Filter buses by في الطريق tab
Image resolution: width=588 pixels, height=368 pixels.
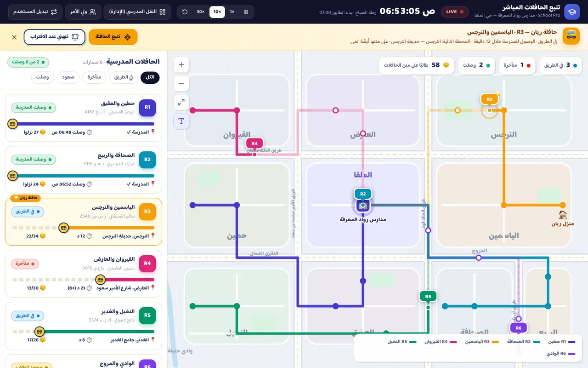pyautogui.click(x=124, y=77)
